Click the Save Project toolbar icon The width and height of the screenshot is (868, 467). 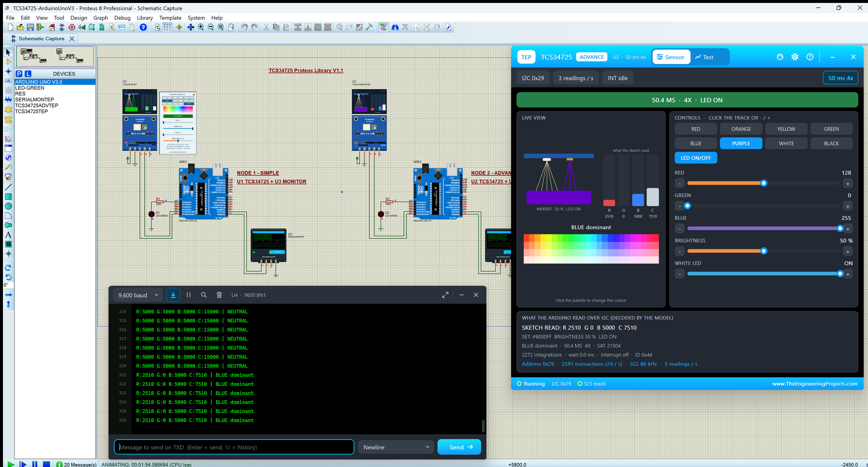pyautogui.click(x=30, y=27)
